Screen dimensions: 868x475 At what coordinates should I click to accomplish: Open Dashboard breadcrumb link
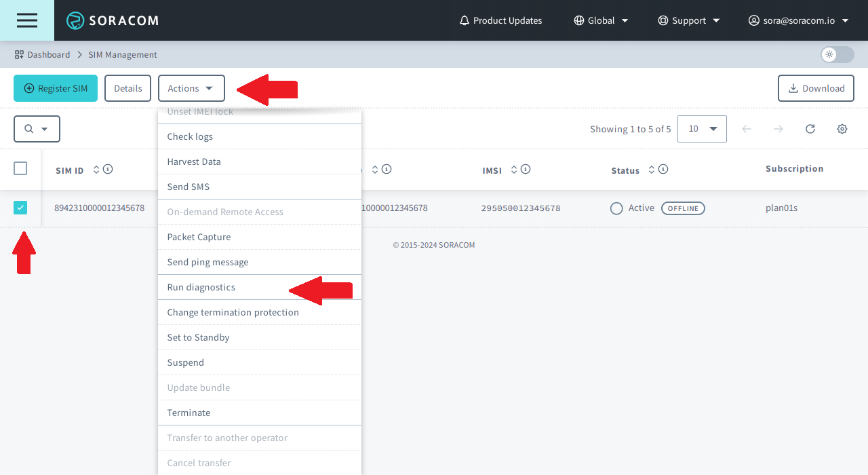48,54
